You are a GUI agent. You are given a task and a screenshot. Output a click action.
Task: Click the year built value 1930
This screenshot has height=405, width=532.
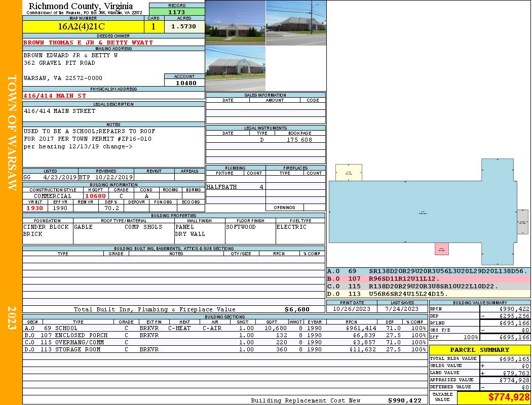(x=35, y=208)
